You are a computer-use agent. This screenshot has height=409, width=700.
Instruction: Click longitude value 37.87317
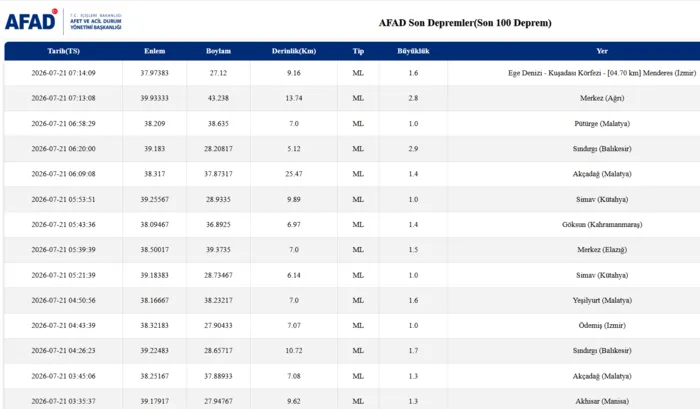218,174
